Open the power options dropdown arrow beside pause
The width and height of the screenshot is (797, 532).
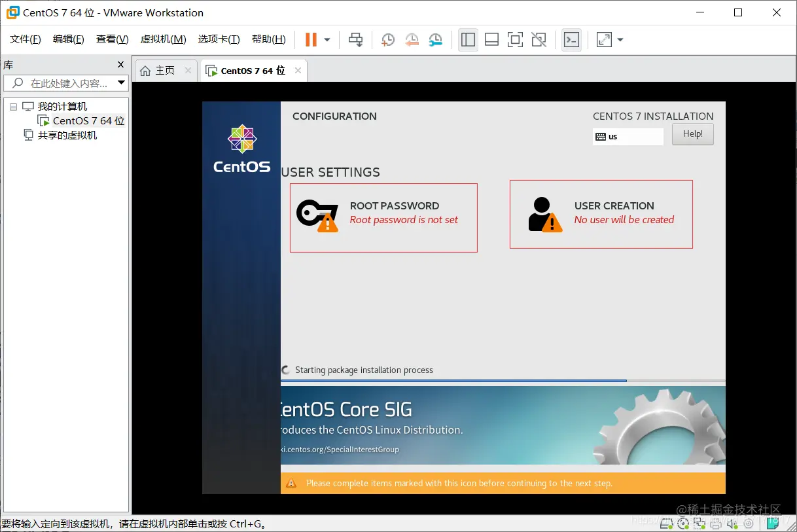[327, 40]
